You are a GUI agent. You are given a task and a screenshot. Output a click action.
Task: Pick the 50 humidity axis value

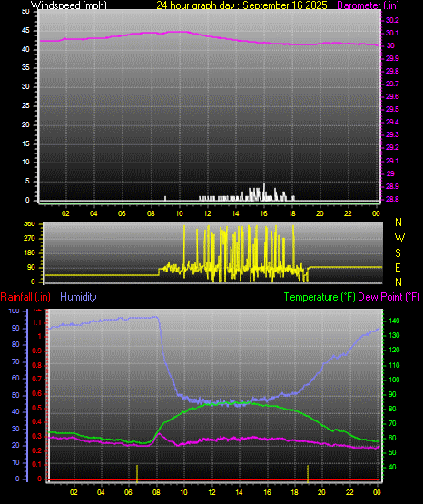pos(15,395)
